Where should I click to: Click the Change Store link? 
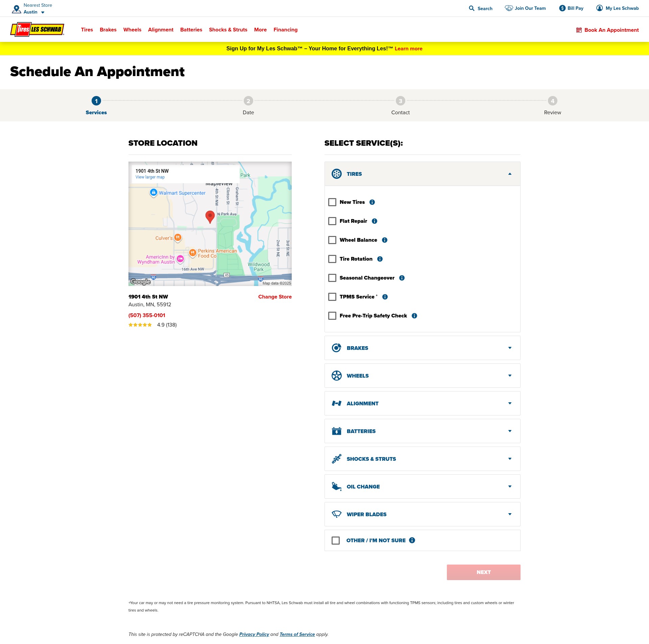[275, 297]
